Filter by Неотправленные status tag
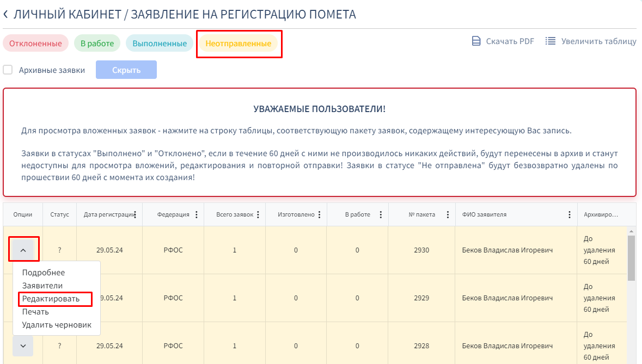 click(238, 44)
